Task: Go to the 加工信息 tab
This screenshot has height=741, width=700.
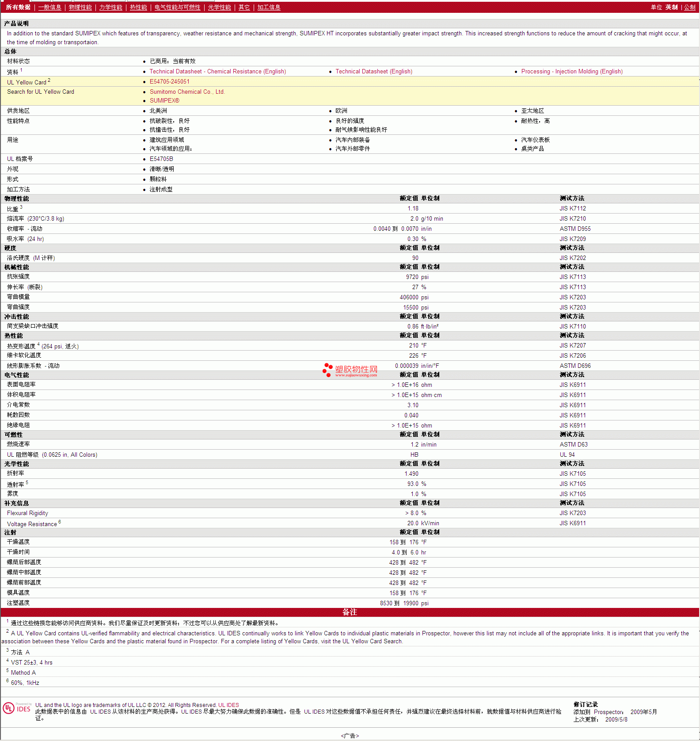Action: [x=269, y=8]
